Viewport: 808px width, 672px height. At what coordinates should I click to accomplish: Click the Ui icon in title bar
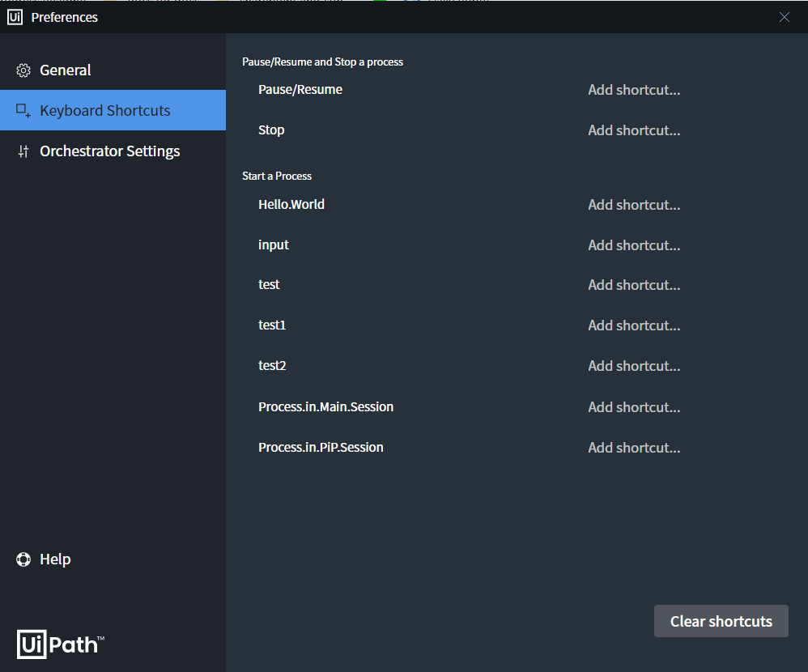(x=15, y=17)
